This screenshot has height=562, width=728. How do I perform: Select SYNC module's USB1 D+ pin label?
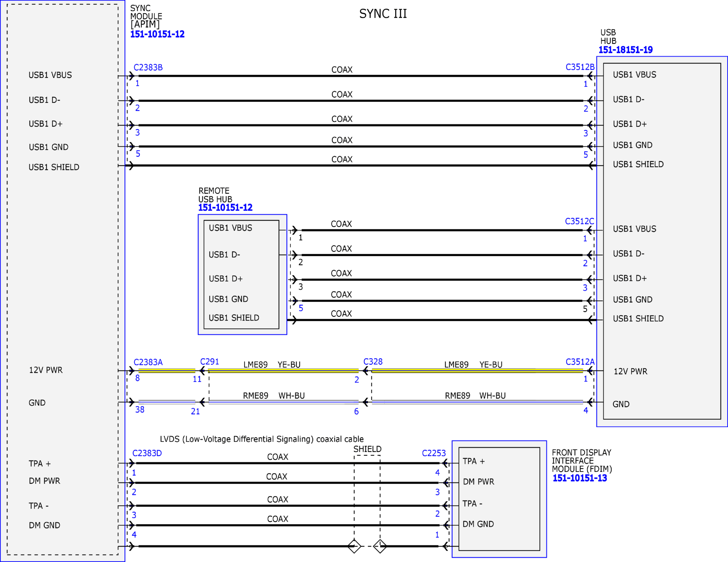coord(45,124)
